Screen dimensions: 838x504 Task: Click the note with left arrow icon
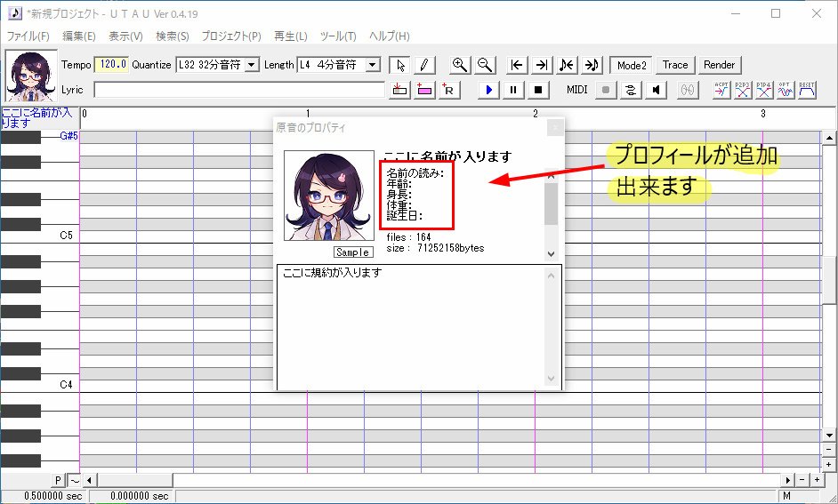pyautogui.click(x=567, y=65)
